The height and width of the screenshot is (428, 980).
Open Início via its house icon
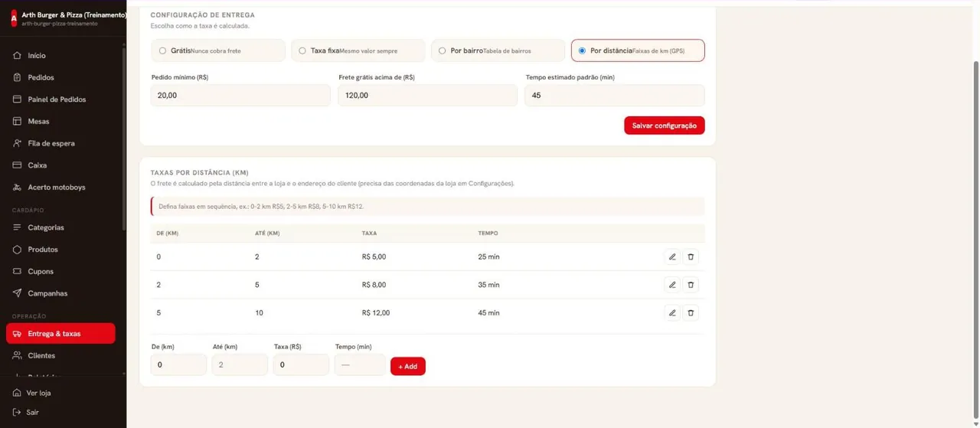(x=17, y=56)
